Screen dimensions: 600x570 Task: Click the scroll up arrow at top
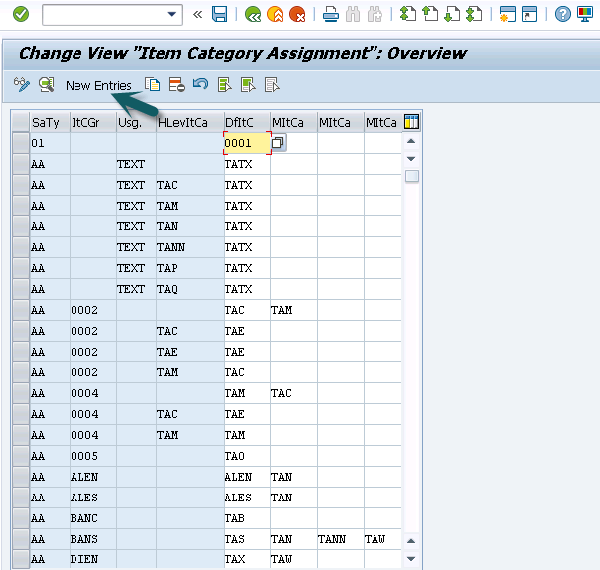[x=411, y=141]
